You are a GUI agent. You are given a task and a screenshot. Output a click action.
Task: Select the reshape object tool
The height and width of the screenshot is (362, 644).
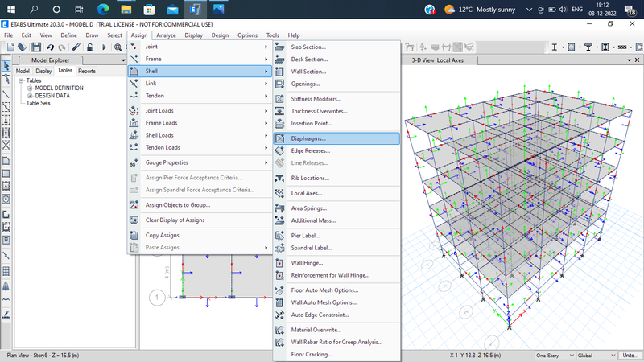click(6, 78)
